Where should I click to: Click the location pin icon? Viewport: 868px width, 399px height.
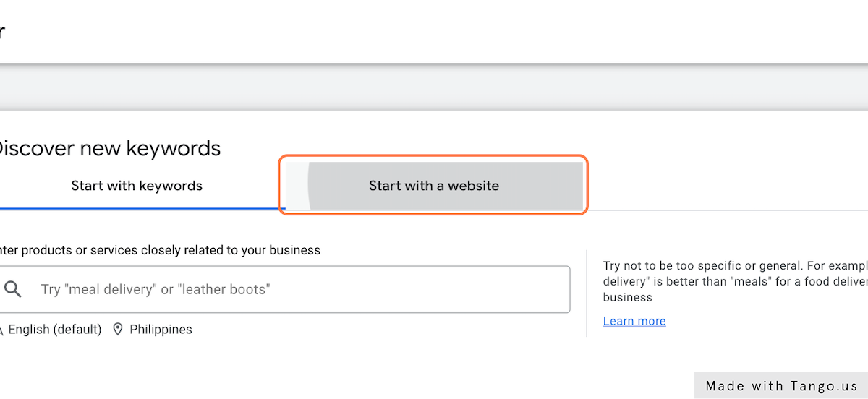[x=118, y=330]
